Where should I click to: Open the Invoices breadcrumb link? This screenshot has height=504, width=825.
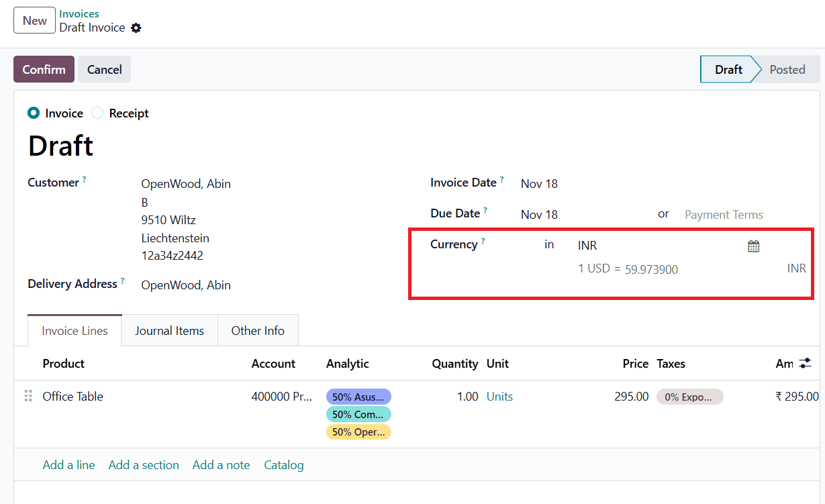pyautogui.click(x=79, y=13)
